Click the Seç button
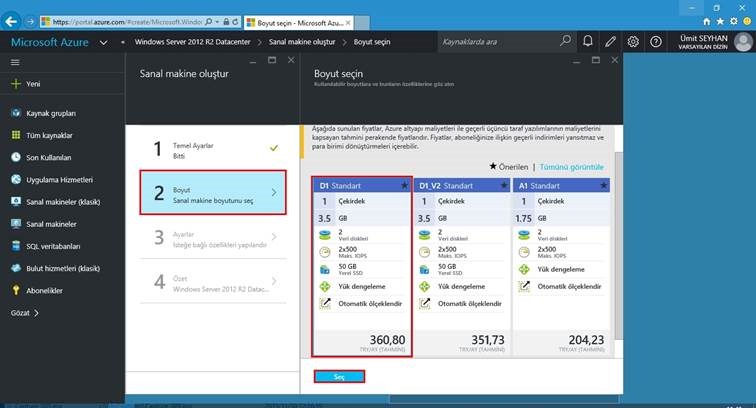The height and width of the screenshot is (408, 756). [x=339, y=377]
